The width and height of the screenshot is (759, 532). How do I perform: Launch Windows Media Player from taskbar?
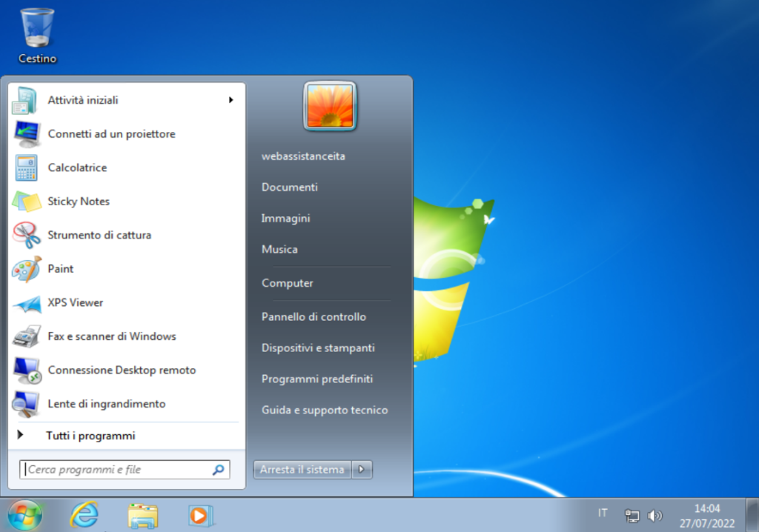click(200, 516)
